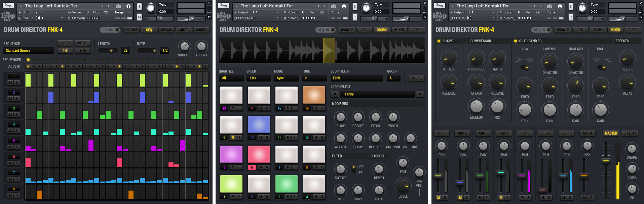Flip the LOW band shape switch
Screen dimensions: 644x204
pos(525,67)
